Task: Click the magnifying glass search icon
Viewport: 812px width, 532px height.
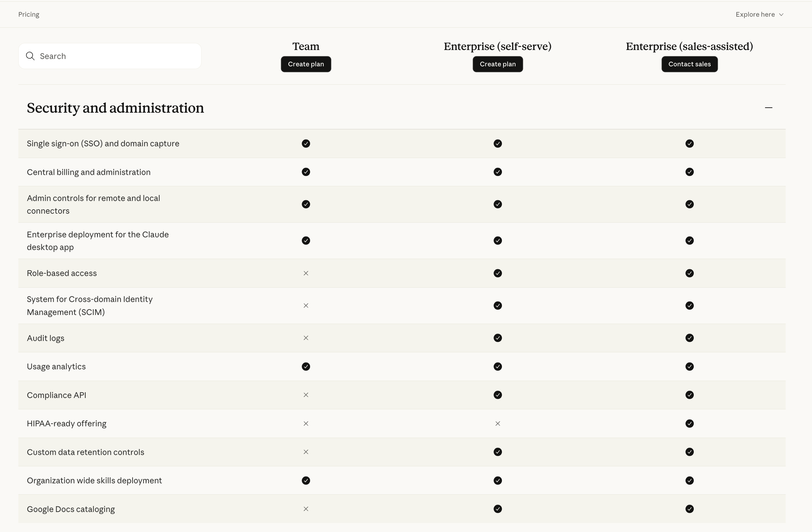Action: [30, 56]
